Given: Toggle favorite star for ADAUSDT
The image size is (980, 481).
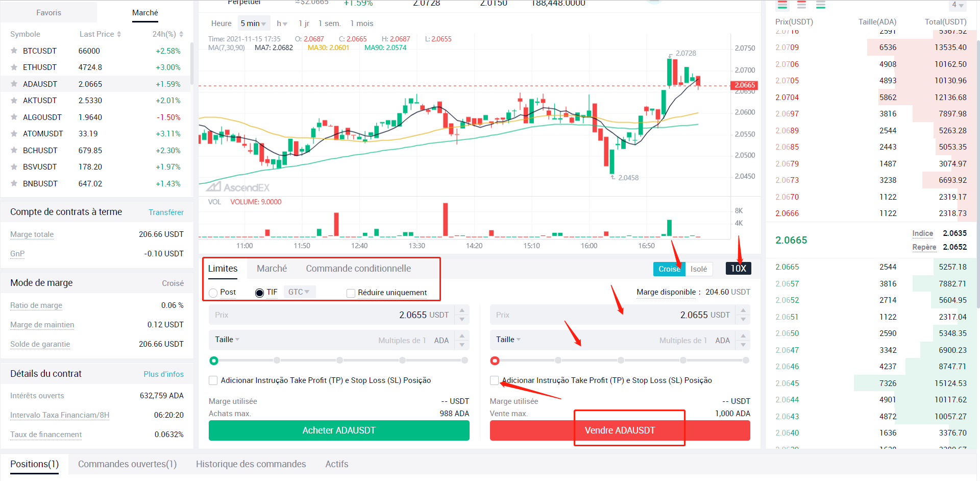Looking at the screenshot, I should pos(14,84).
